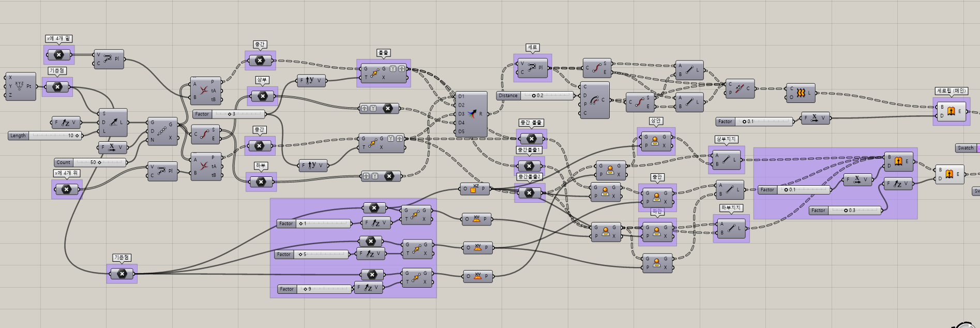Select the Construct Point XYZ component
Image resolution: width=980 pixels, height=328 pixels.
[21, 86]
